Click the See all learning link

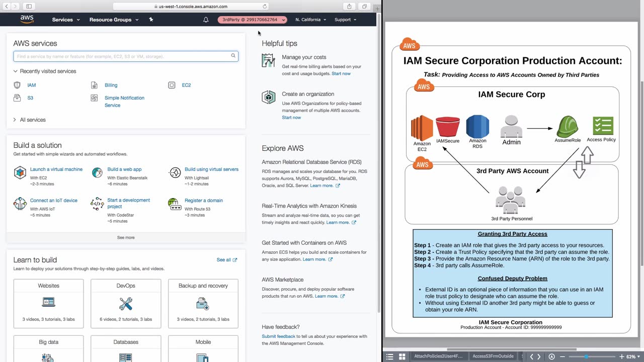coord(226,260)
